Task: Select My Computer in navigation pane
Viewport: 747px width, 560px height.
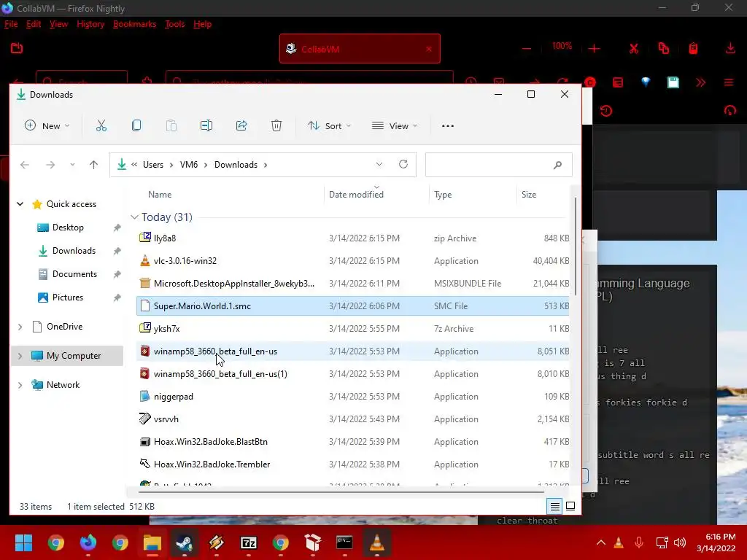Action: (x=66, y=356)
